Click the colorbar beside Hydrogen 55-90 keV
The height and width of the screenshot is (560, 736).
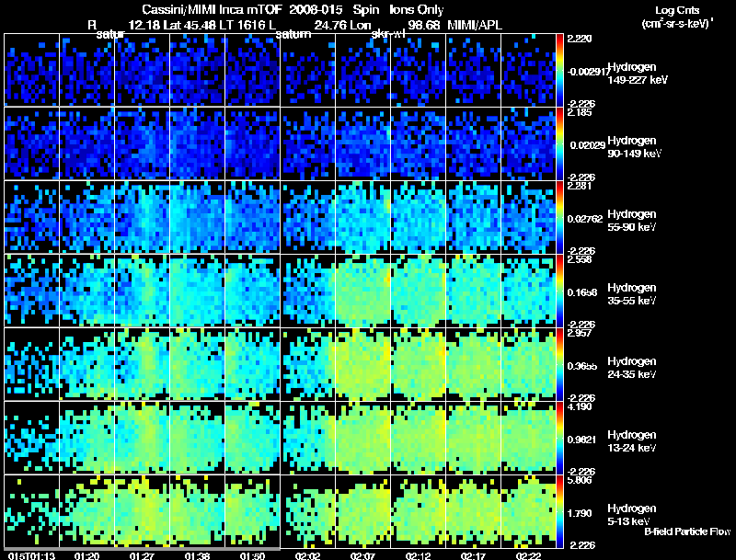pos(559,217)
